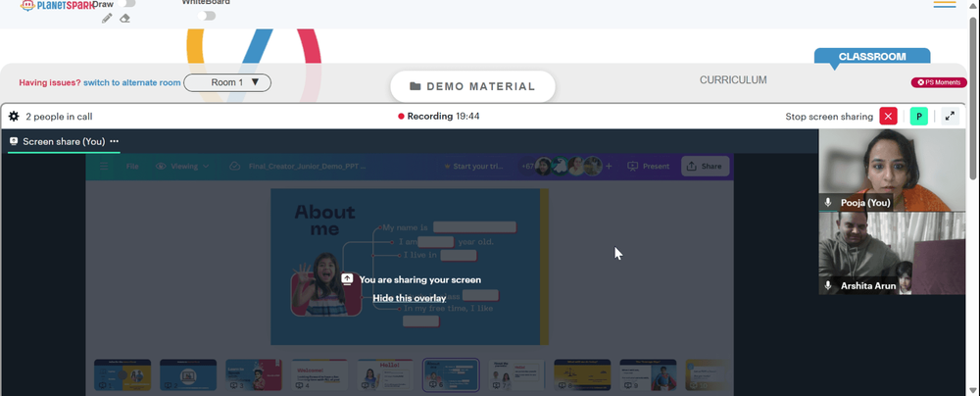Select slide thumbnail 1
980x396 pixels.
(x=122, y=374)
